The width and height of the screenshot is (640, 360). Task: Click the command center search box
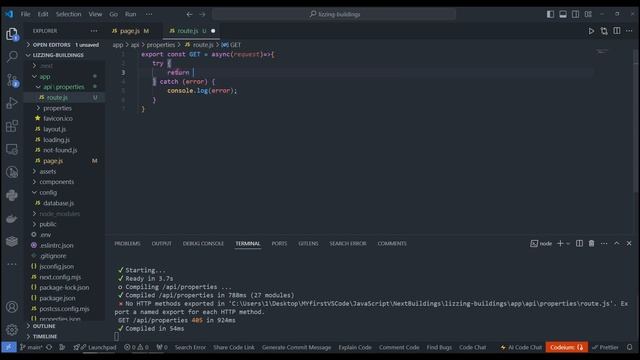334,14
